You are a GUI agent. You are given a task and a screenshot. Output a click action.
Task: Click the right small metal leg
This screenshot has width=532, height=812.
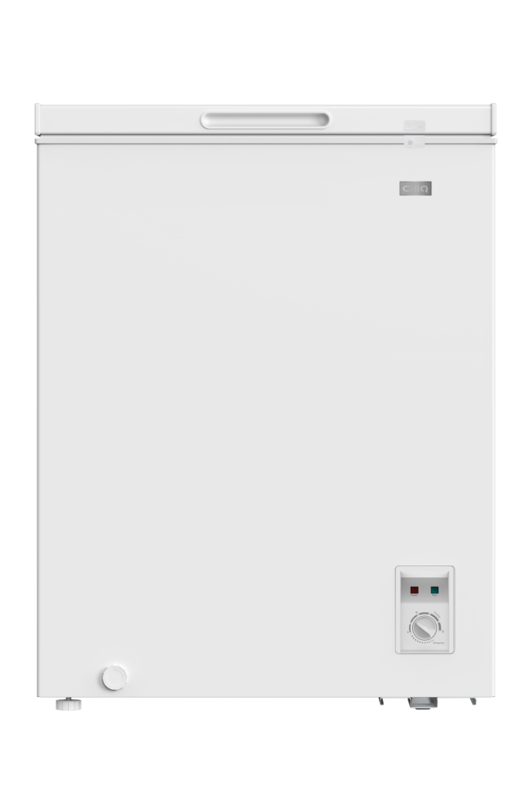click(473, 701)
